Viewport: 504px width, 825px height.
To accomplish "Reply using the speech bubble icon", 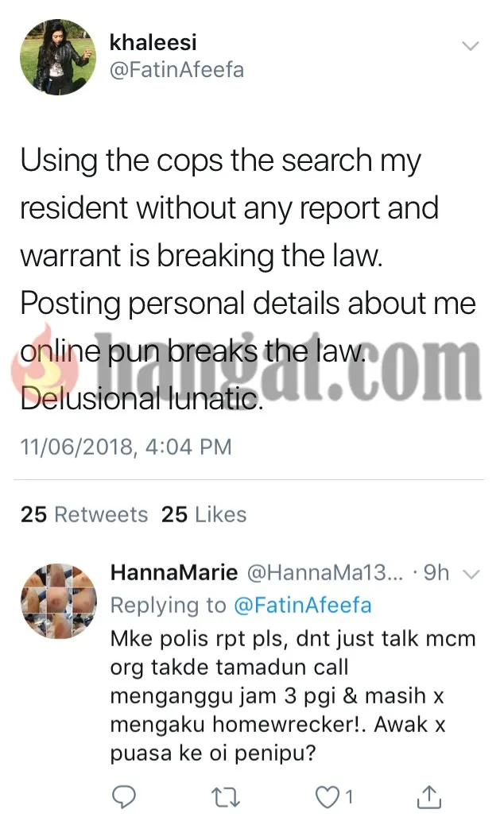I will [124, 797].
